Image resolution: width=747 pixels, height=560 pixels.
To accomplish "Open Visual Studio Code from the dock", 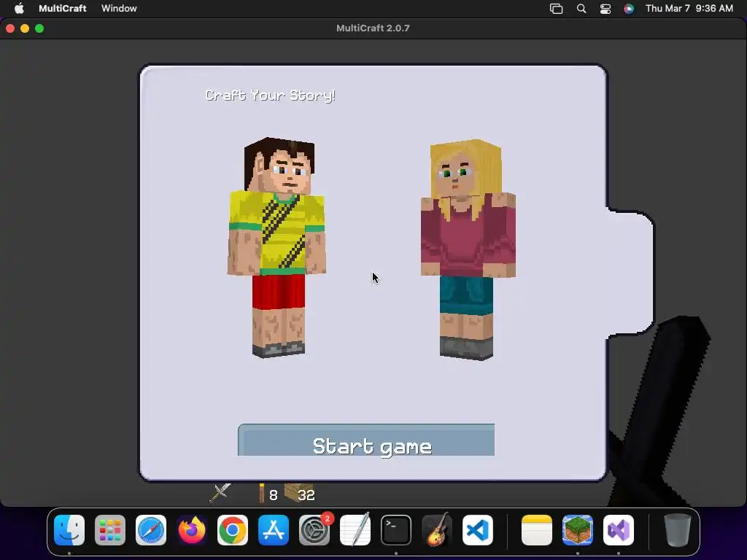I will click(x=478, y=530).
